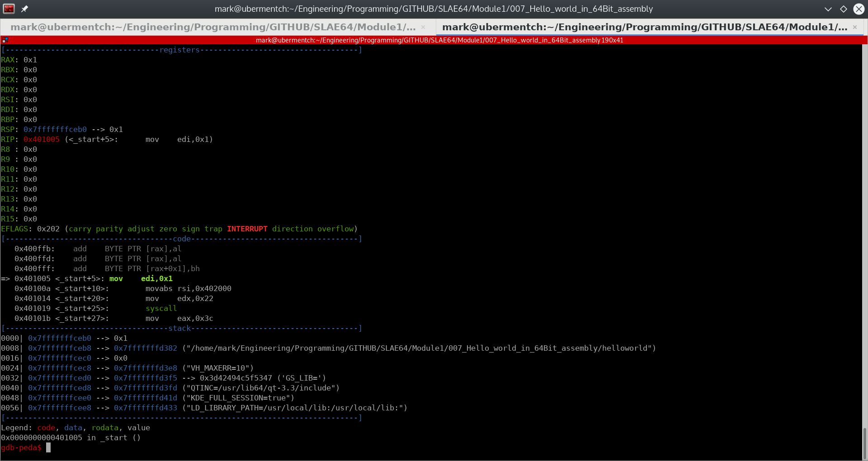Click the minimize chevron in title bar
868x461 pixels.
click(x=828, y=9)
